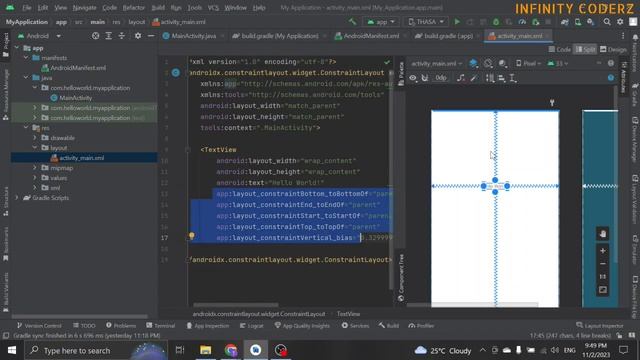The image size is (640, 360).
Task: Click the orientation rotate icon
Action: tap(488, 63)
